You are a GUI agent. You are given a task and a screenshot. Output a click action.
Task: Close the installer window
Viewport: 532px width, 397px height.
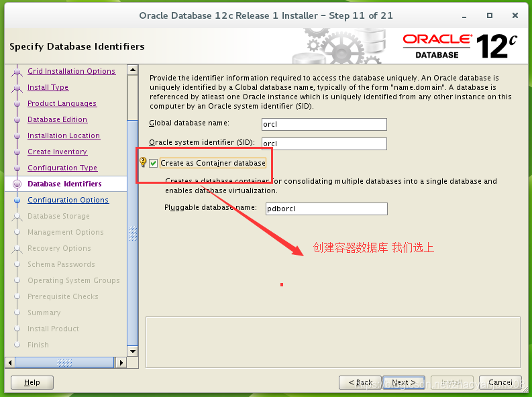coord(515,15)
